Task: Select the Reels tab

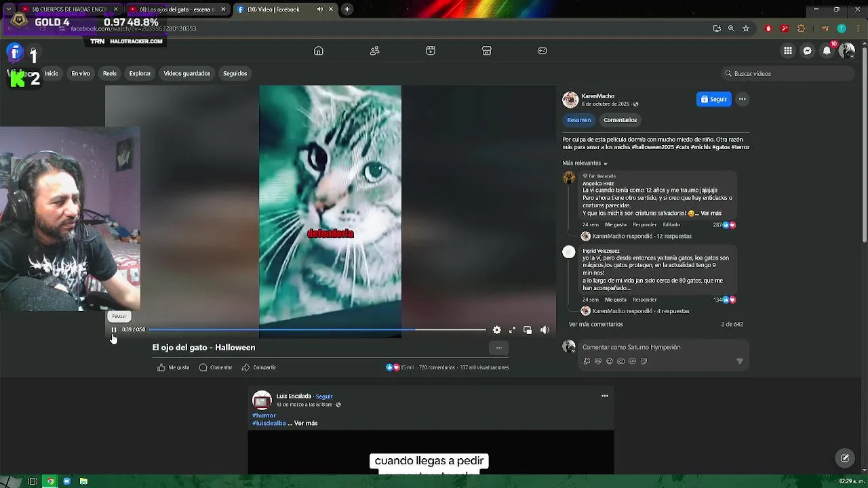Action: (x=110, y=73)
